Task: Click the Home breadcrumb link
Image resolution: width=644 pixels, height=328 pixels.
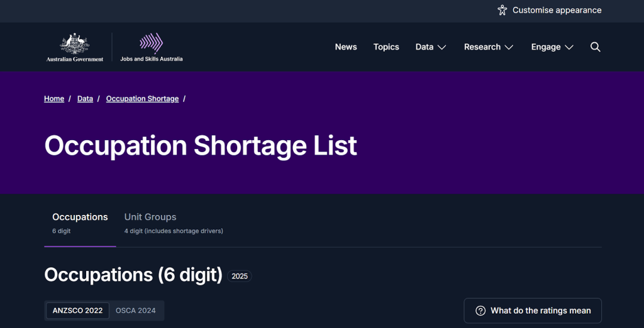Action: pyautogui.click(x=54, y=99)
